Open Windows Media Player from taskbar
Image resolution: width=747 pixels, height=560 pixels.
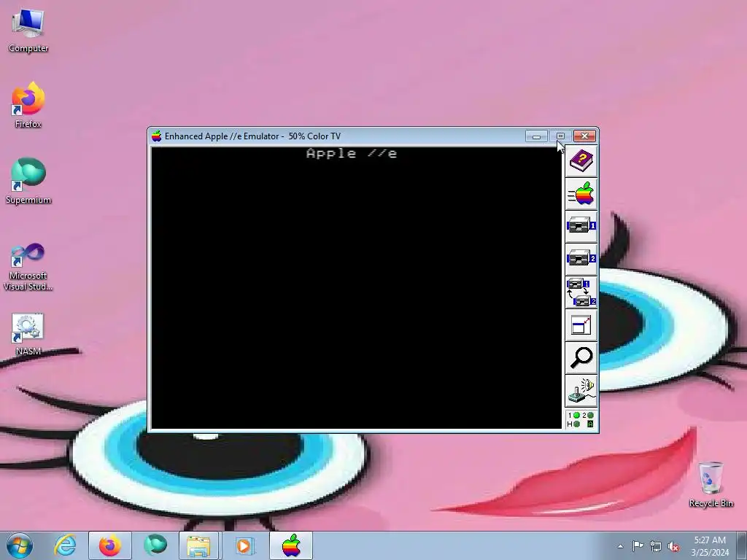(x=244, y=545)
